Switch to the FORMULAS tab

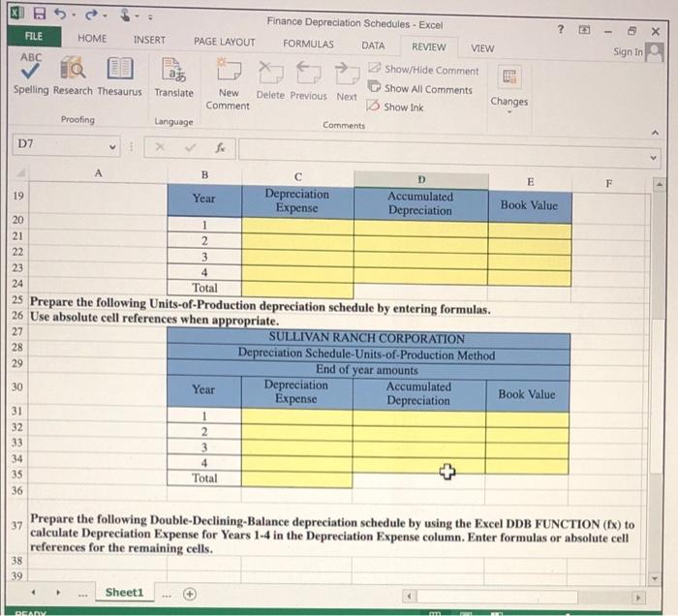tap(308, 45)
